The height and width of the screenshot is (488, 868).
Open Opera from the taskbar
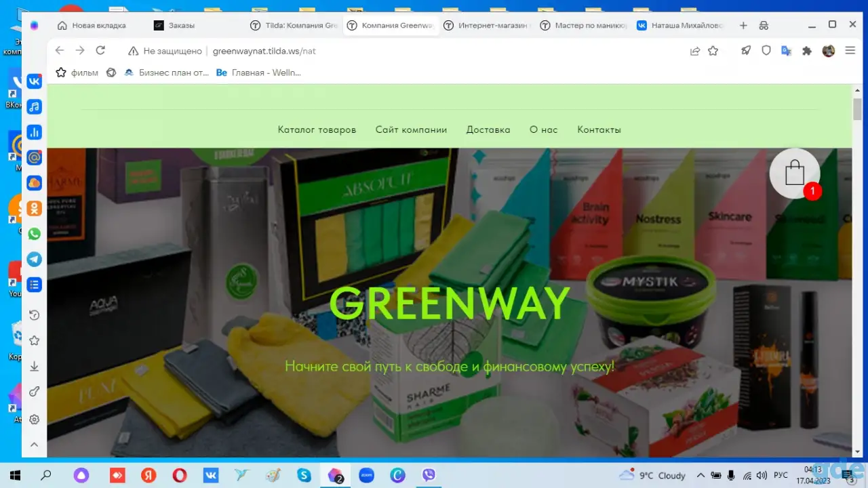180,475
